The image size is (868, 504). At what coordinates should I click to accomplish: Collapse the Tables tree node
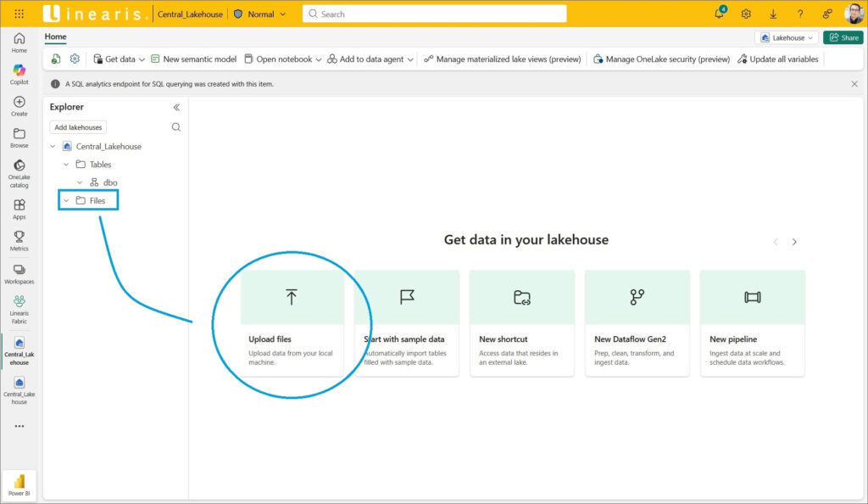tap(66, 165)
